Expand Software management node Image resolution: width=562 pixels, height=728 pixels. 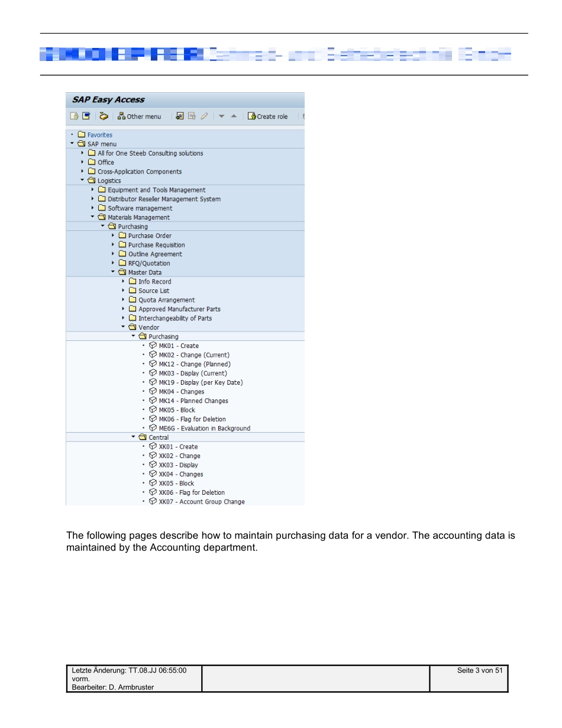93,208
